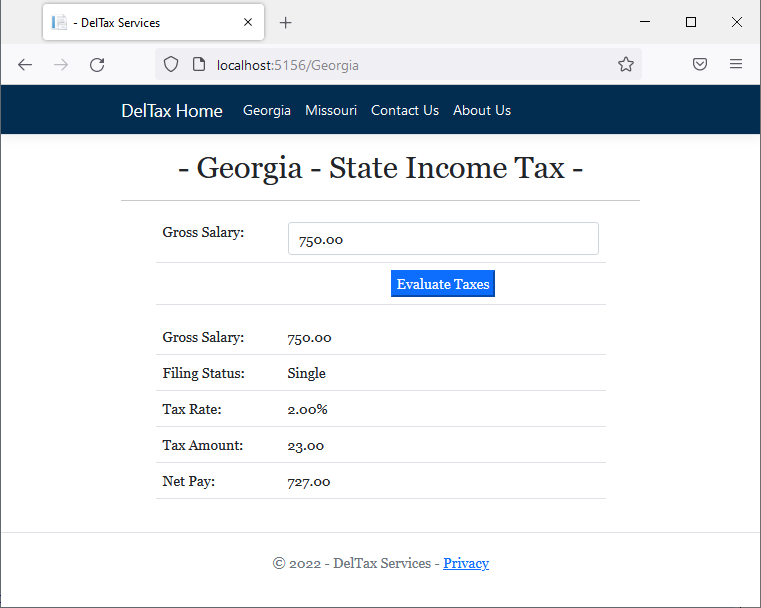Screen dimensions: 761x608
Task: Open the Contact Us page
Action: pos(405,111)
